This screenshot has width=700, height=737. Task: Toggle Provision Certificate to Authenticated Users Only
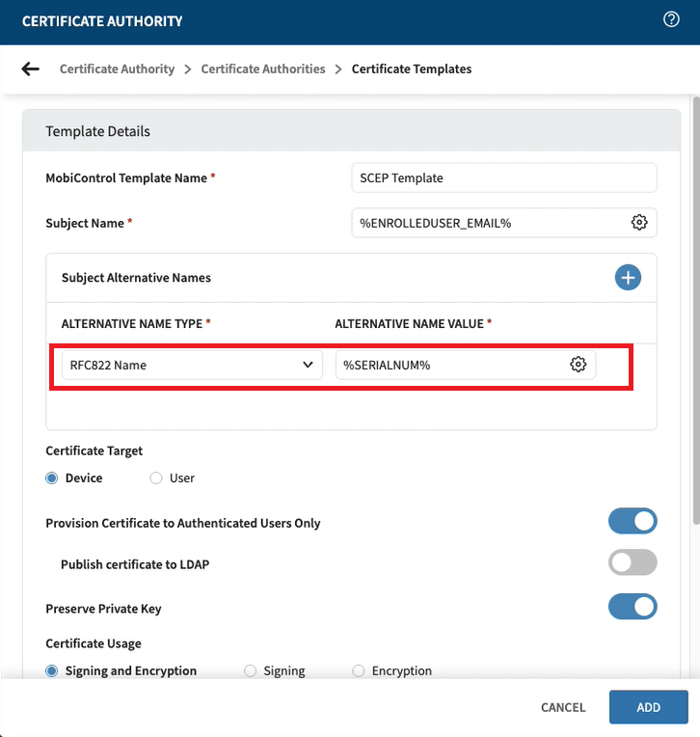[x=633, y=522]
